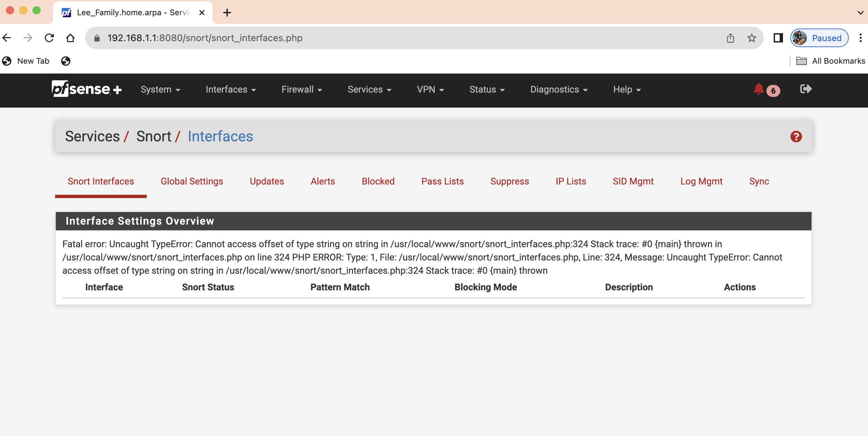Open the Chrome three-dot menu
The width and height of the screenshot is (868, 436).
[x=860, y=38]
